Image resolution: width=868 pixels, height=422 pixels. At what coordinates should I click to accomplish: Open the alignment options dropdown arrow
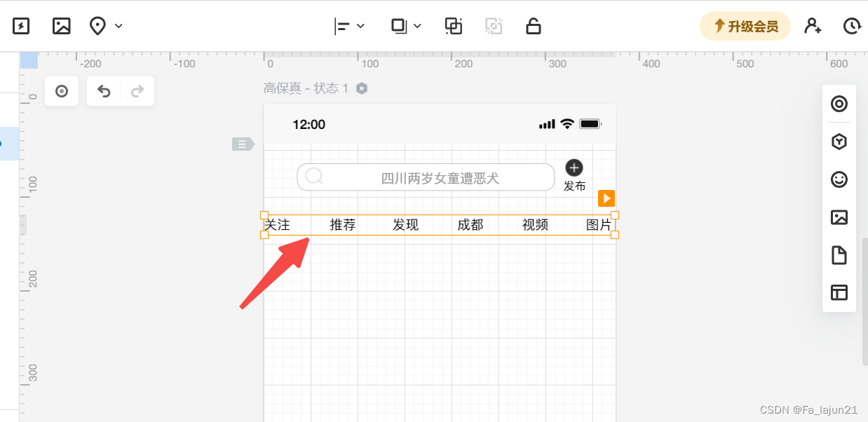(x=360, y=27)
